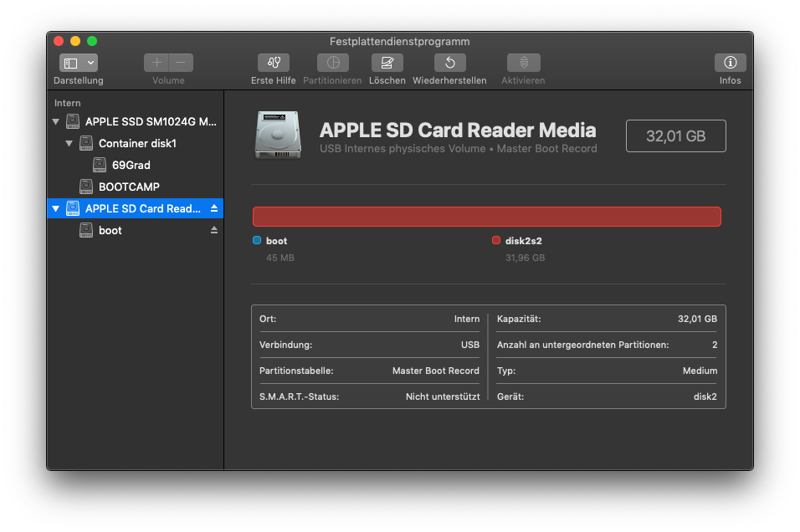The height and width of the screenshot is (532, 800).
Task: Collapse the Container disk1 group
Action: tap(69, 143)
